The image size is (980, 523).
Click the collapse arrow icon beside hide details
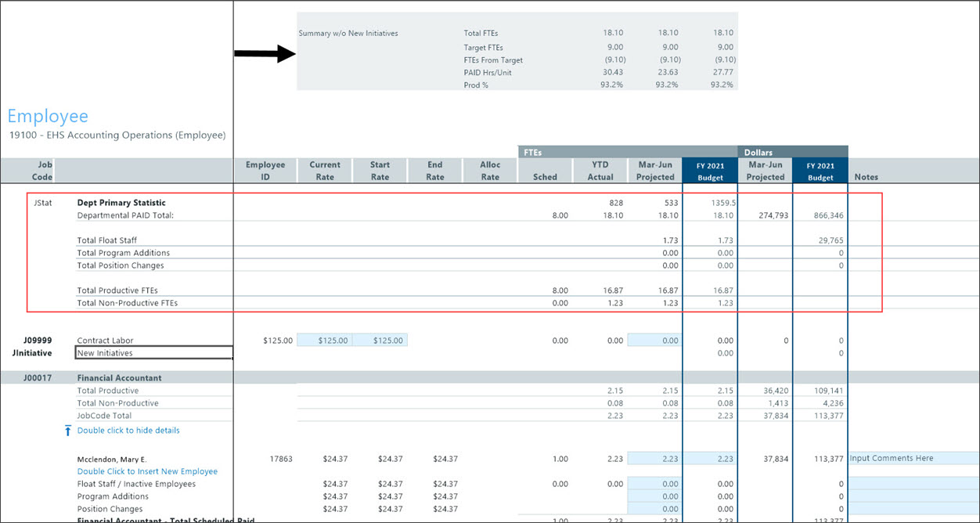tap(68, 431)
